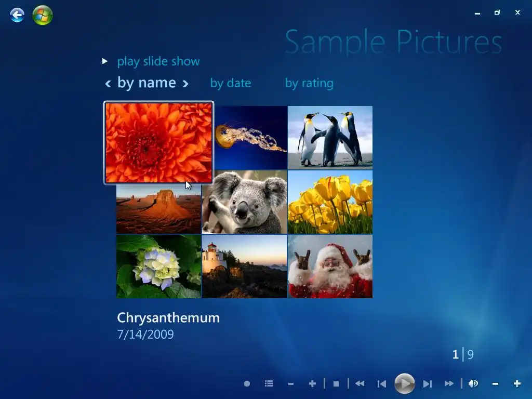This screenshot has width=532, height=399.
Task: Close the Media Center window
Action: 517,12
